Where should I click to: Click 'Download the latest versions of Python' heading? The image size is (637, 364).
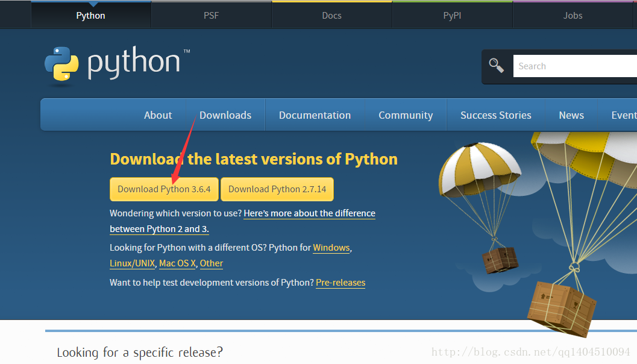254,159
